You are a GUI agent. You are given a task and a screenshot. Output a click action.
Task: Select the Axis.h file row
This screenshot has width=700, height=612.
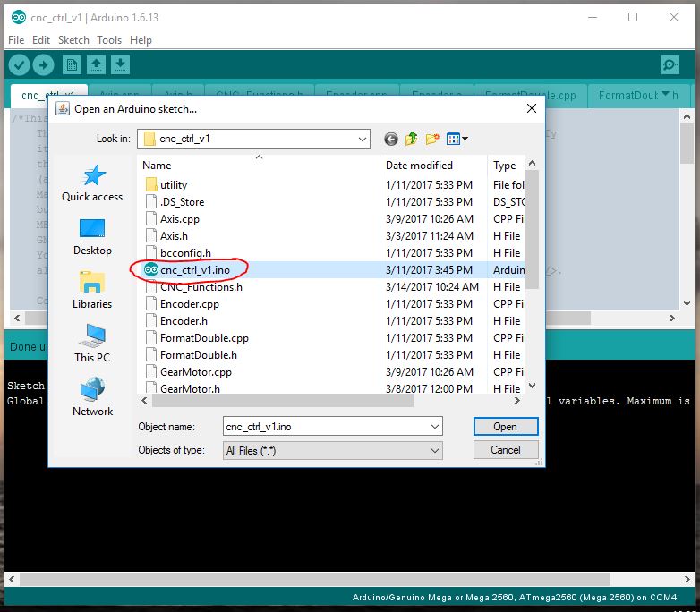332,235
